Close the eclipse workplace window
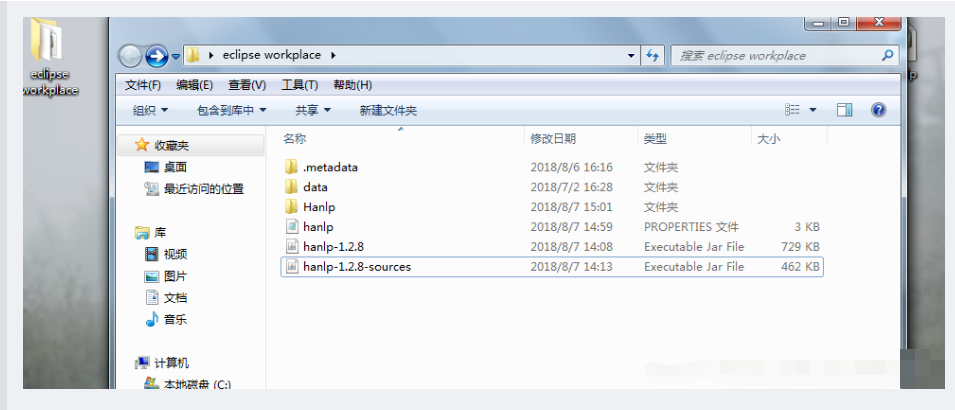Viewport: 955px width, 410px height. (x=878, y=23)
